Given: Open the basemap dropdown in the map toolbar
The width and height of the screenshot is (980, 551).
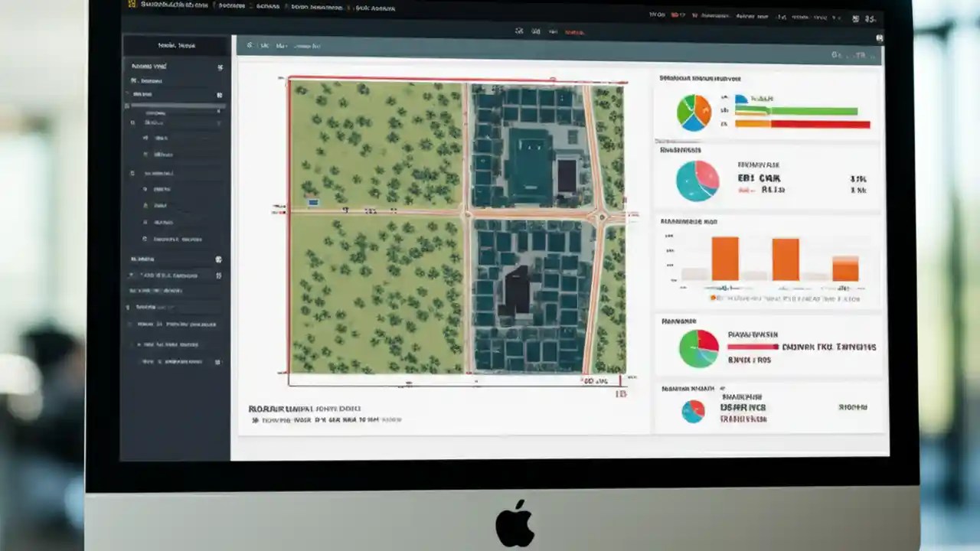Looking at the screenshot, I should click(x=306, y=45).
